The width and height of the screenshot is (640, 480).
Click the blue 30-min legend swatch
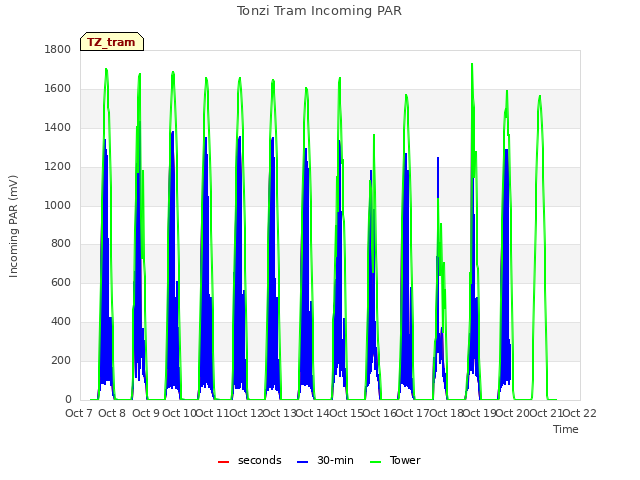click(x=302, y=462)
